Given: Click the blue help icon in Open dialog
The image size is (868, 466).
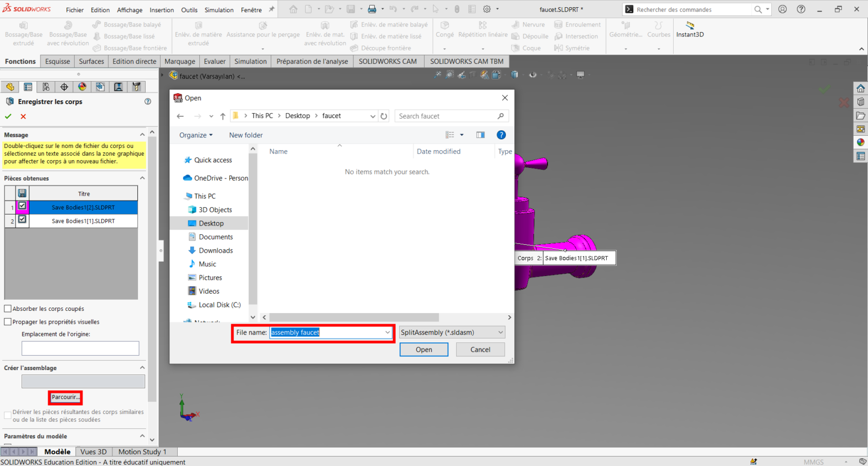Looking at the screenshot, I should [x=501, y=135].
